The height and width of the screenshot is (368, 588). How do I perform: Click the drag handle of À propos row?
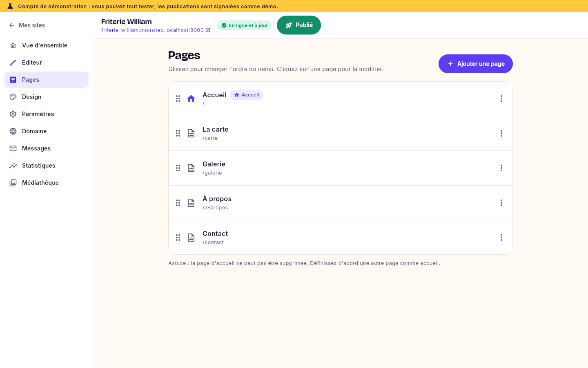pos(178,203)
